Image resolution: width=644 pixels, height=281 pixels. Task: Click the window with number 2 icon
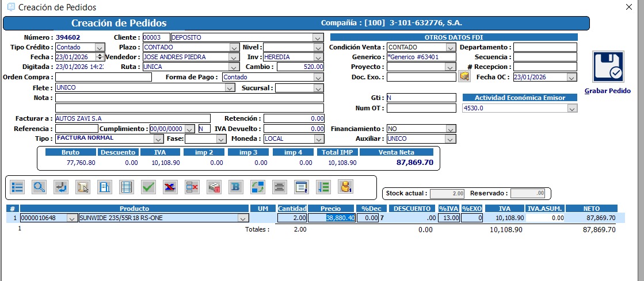[302, 187]
